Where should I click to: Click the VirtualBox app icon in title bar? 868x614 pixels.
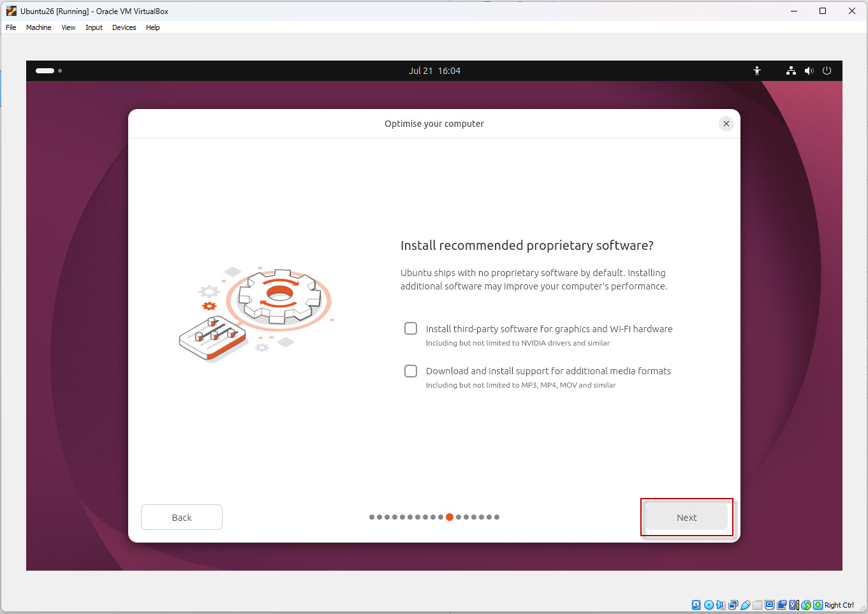[x=11, y=11]
